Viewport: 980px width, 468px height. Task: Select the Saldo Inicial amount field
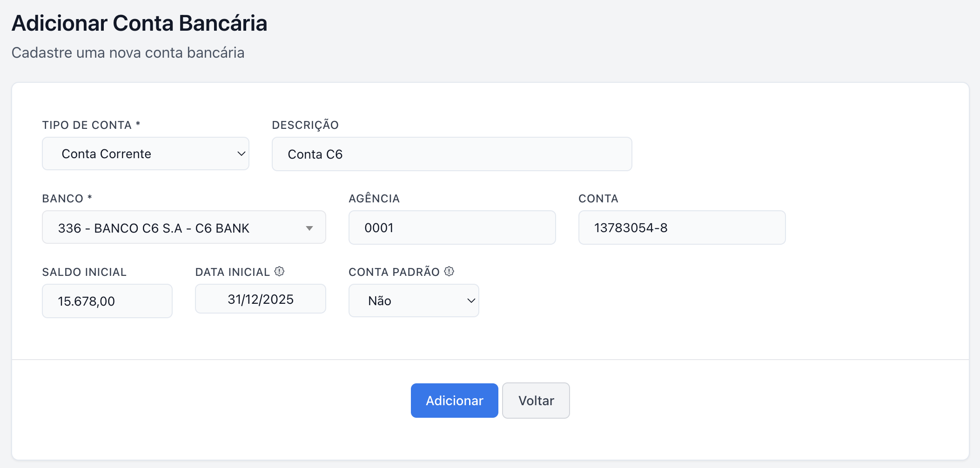107,301
